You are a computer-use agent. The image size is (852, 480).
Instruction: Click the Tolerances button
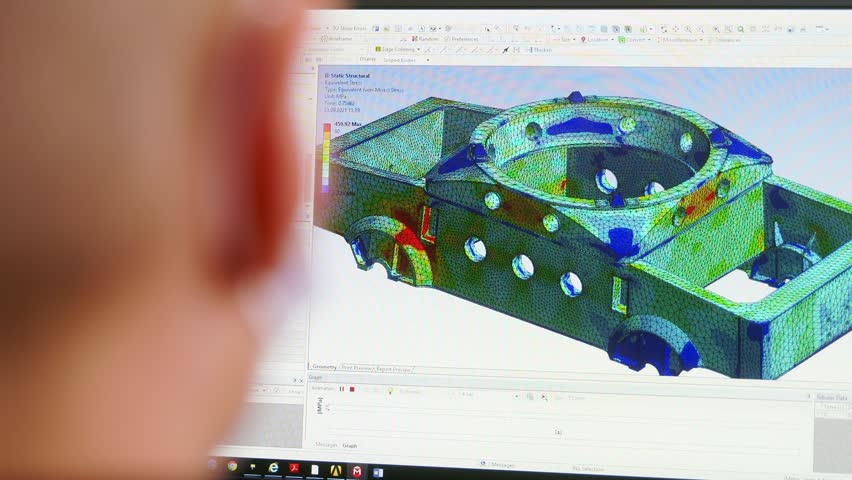725,40
